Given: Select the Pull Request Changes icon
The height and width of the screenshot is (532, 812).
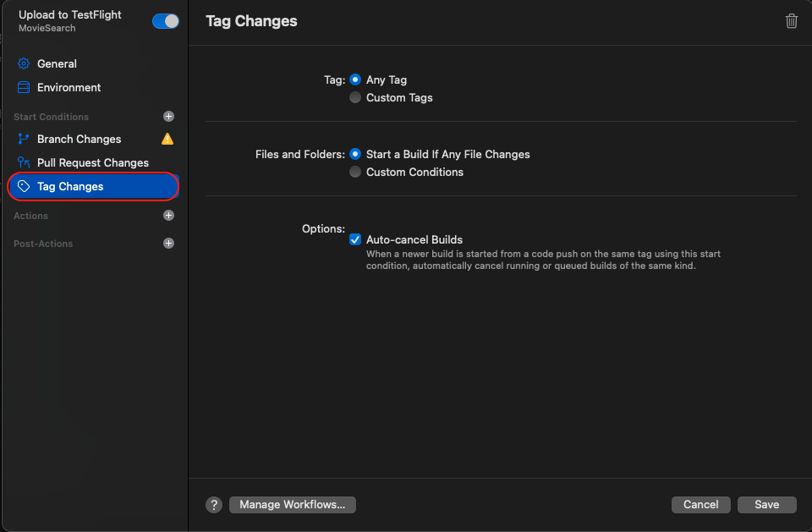Looking at the screenshot, I should tap(24, 162).
